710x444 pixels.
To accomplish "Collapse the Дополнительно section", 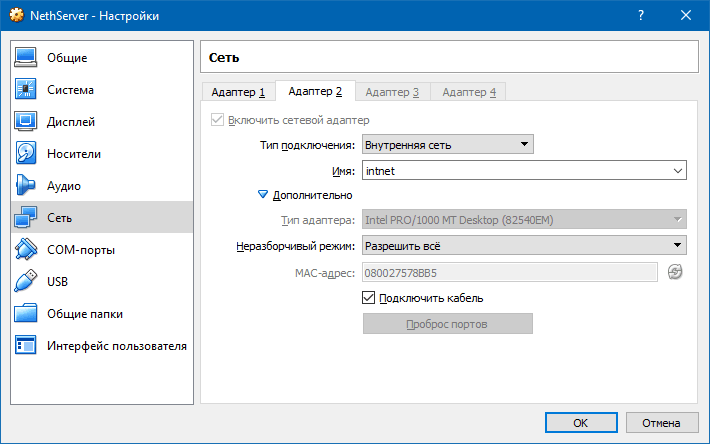I will coord(264,195).
